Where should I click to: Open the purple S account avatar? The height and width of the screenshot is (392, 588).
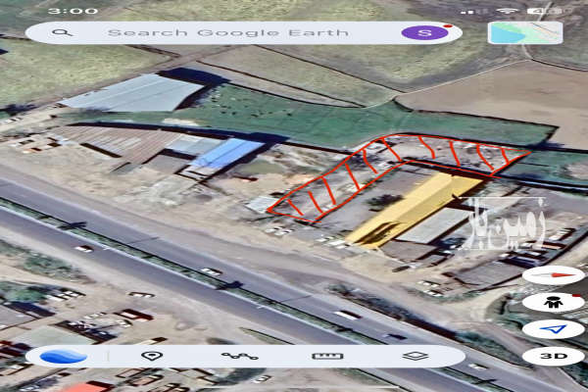[424, 32]
